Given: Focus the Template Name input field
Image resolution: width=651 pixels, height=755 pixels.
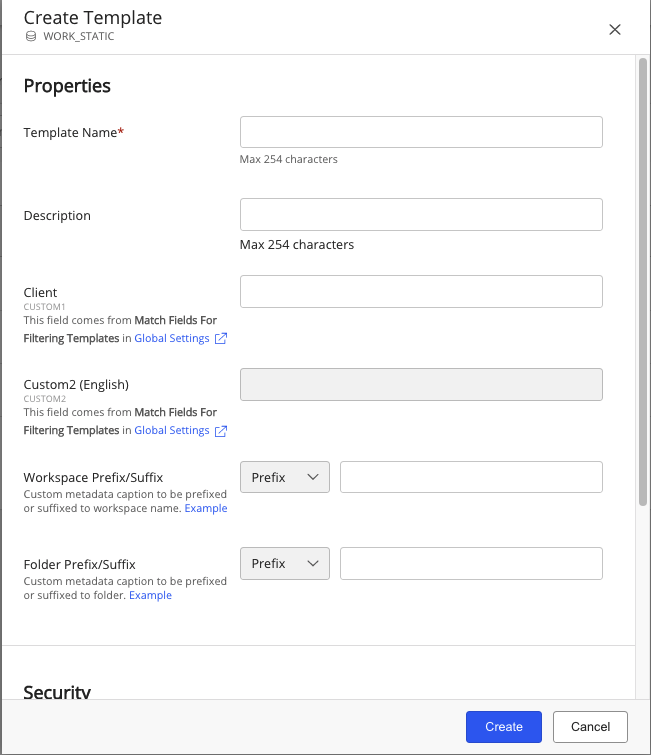Looking at the screenshot, I should click(x=421, y=132).
